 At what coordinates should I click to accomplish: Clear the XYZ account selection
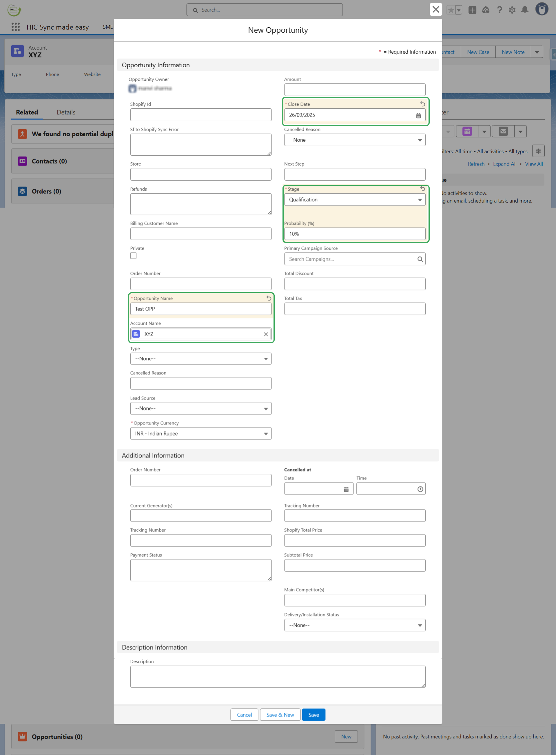[266, 334]
